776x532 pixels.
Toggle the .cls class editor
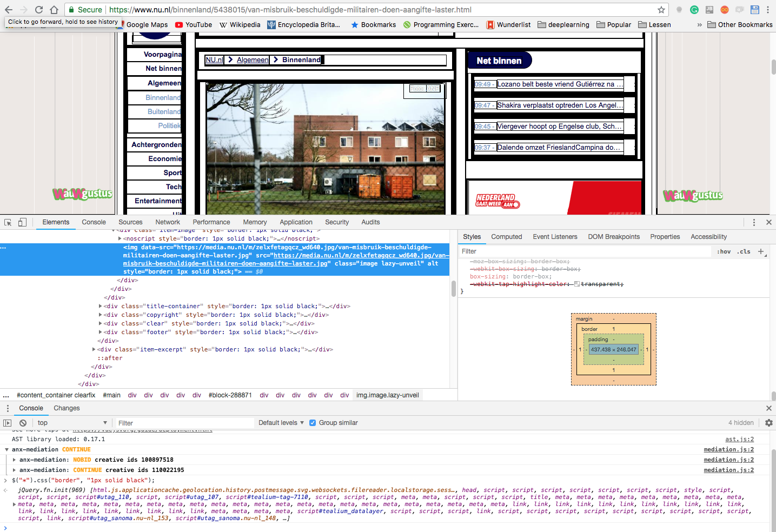point(744,251)
